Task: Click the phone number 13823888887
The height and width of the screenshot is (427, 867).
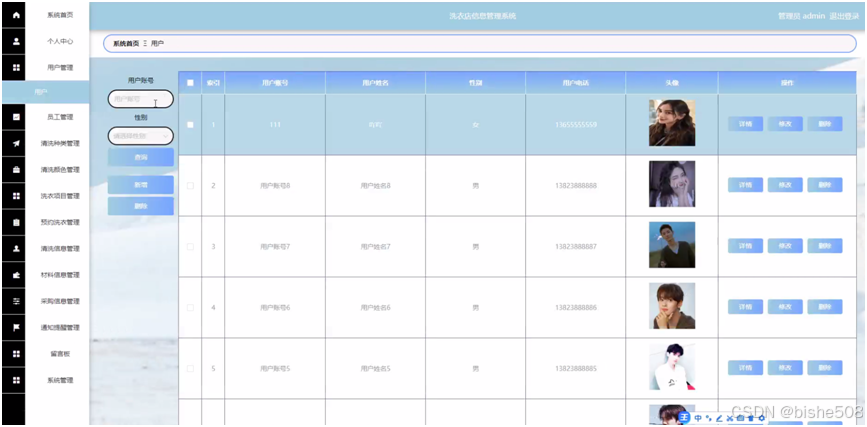Action: point(576,247)
